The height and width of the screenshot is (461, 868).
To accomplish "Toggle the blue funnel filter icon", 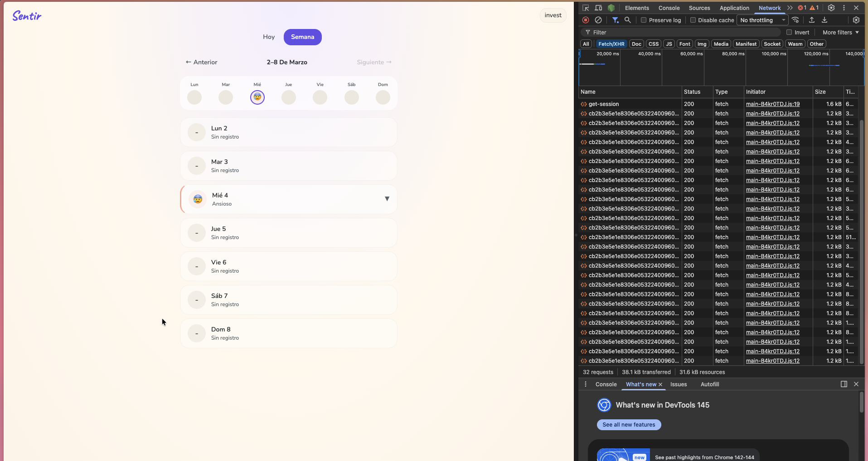I will point(615,20).
